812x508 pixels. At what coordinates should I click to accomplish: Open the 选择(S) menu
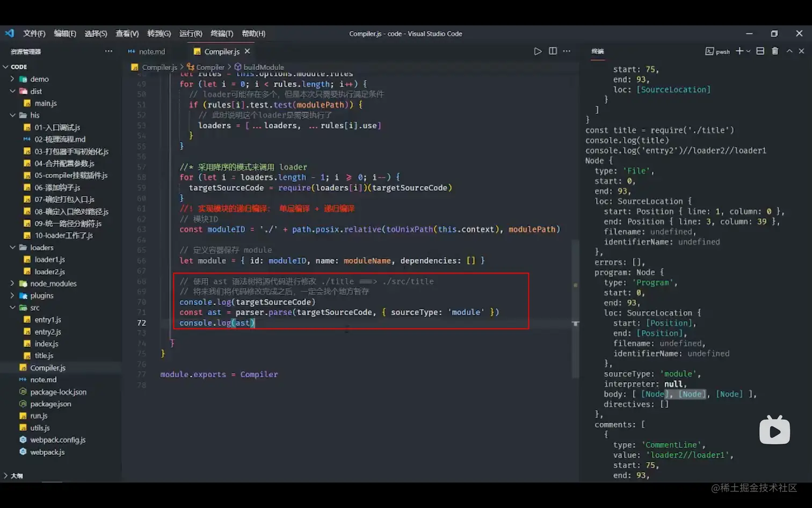[x=96, y=33]
